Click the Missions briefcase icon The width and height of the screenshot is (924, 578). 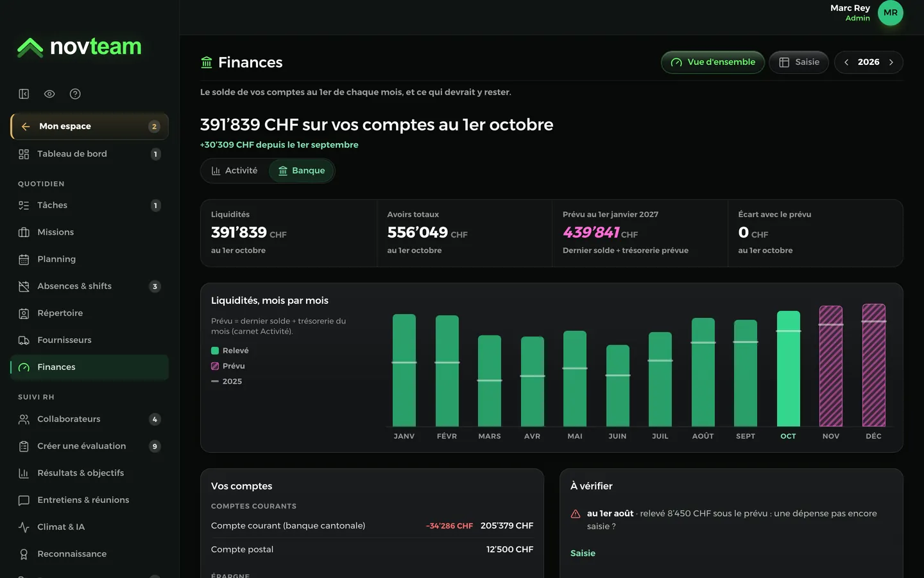pyautogui.click(x=24, y=232)
